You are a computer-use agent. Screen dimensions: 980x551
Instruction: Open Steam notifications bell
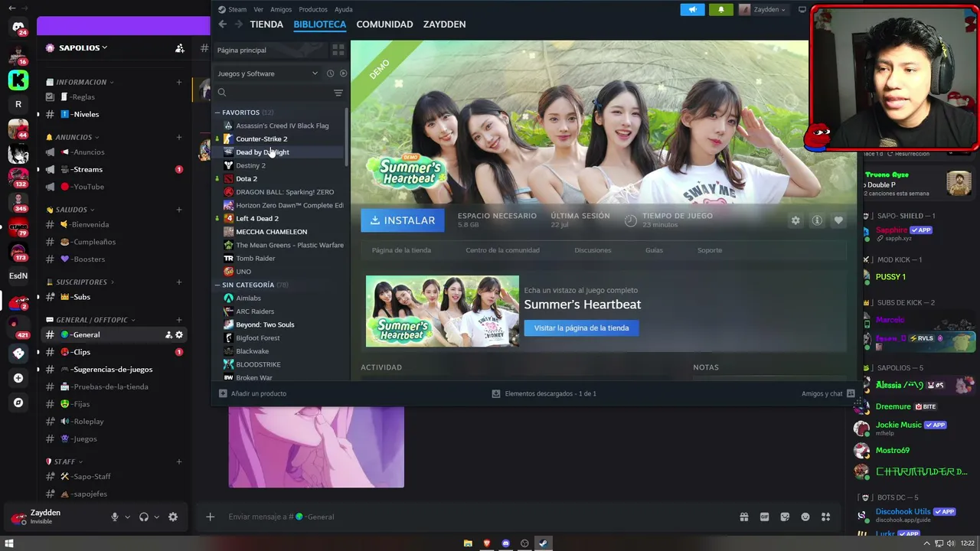click(x=720, y=9)
